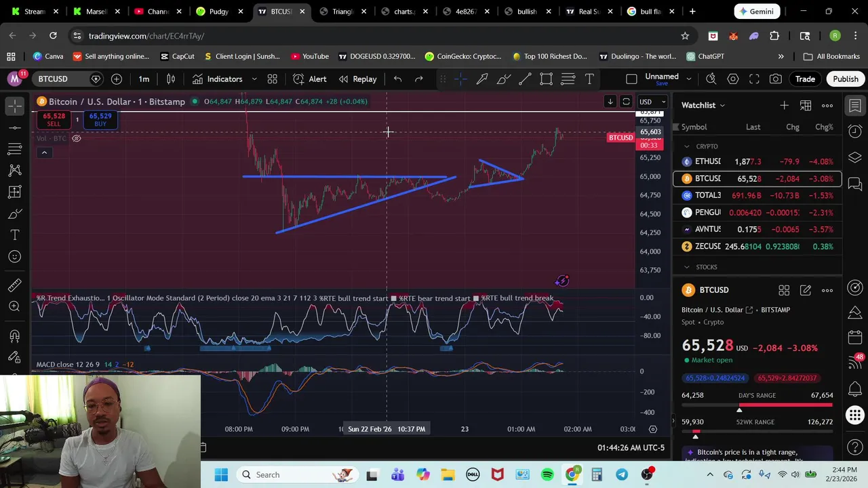The height and width of the screenshot is (488, 868).
Task: Redo the last chart action
Action: pyautogui.click(x=418, y=79)
